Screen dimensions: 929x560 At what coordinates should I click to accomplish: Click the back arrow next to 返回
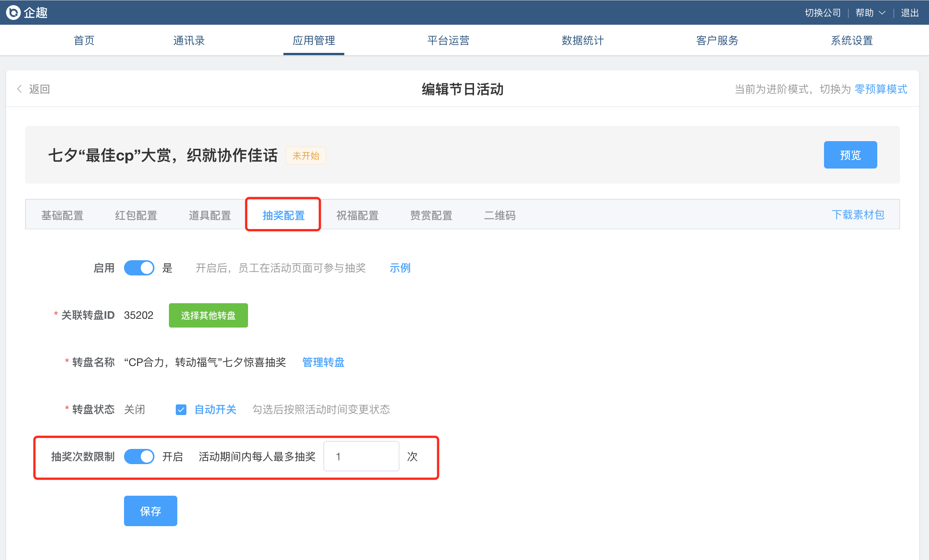tap(19, 89)
